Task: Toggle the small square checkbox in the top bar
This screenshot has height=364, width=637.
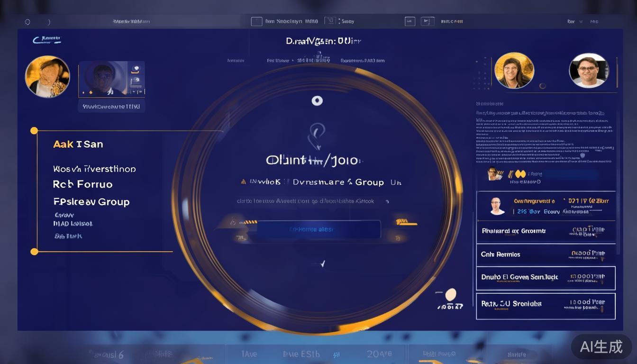Action: tap(256, 20)
